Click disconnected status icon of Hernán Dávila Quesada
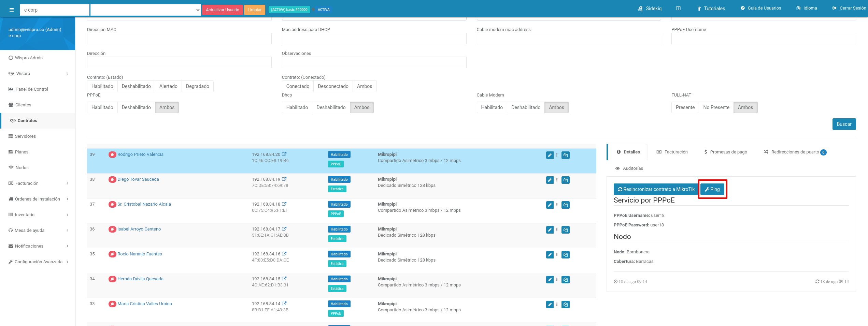The image size is (868, 326). (x=112, y=279)
